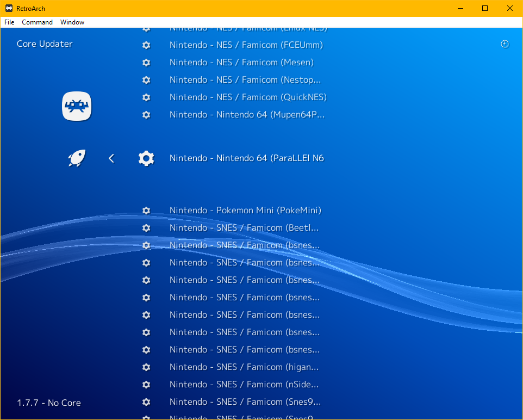Select Nintendo 64 (ParaLLEl N64) core entry
523x420 pixels.
246,158
